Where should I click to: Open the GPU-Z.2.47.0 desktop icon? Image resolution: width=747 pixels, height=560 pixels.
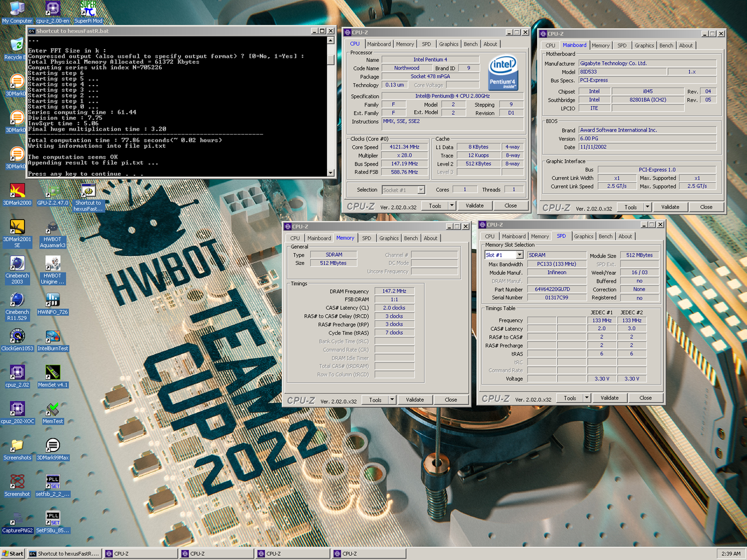(52, 194)
